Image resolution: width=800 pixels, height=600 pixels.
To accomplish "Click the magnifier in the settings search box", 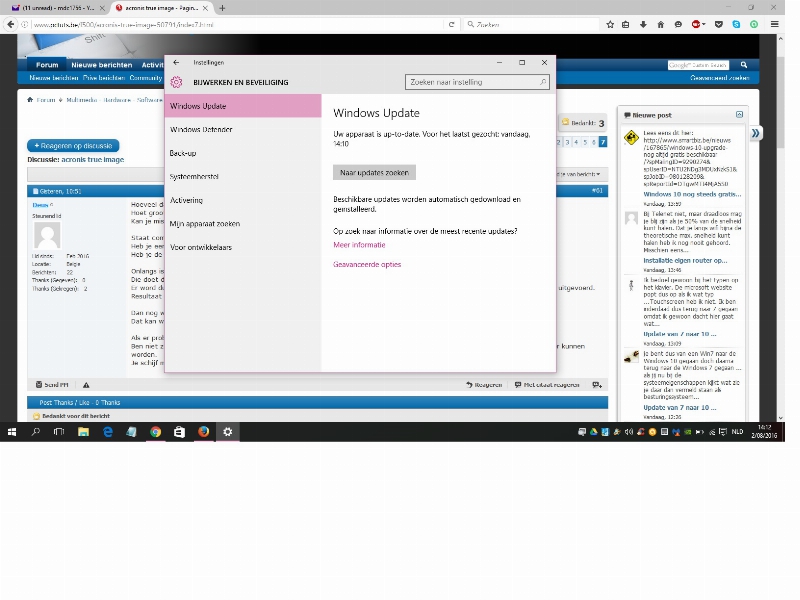I will tap(543, 82).
